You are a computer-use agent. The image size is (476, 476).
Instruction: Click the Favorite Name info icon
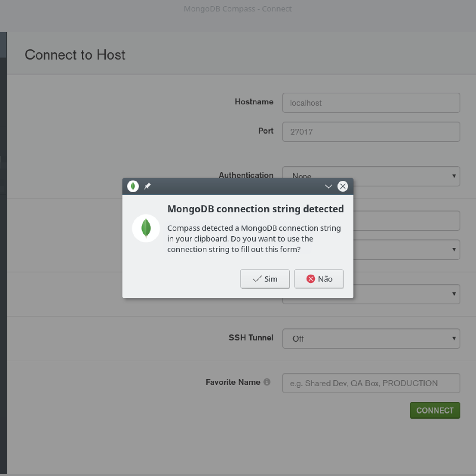pos(267,382)
